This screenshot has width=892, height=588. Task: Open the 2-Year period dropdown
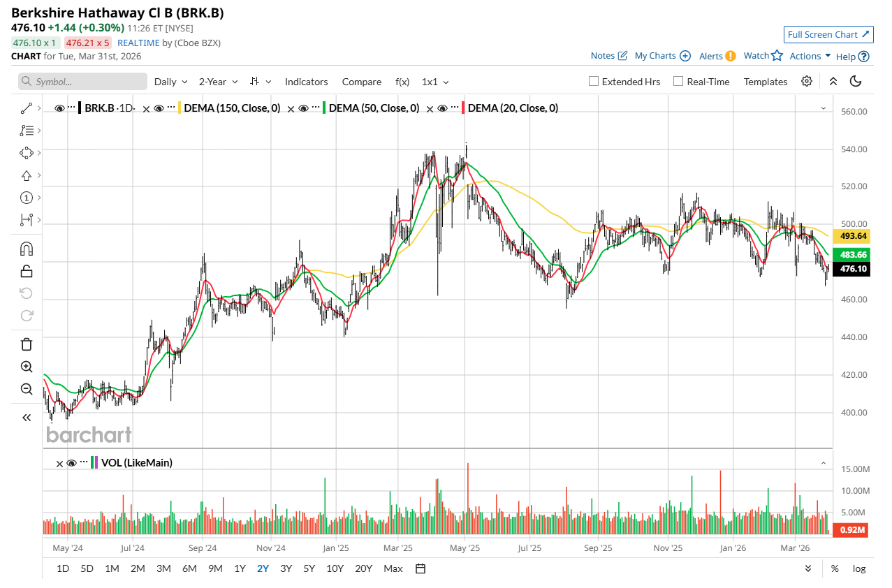click(219, 82)
